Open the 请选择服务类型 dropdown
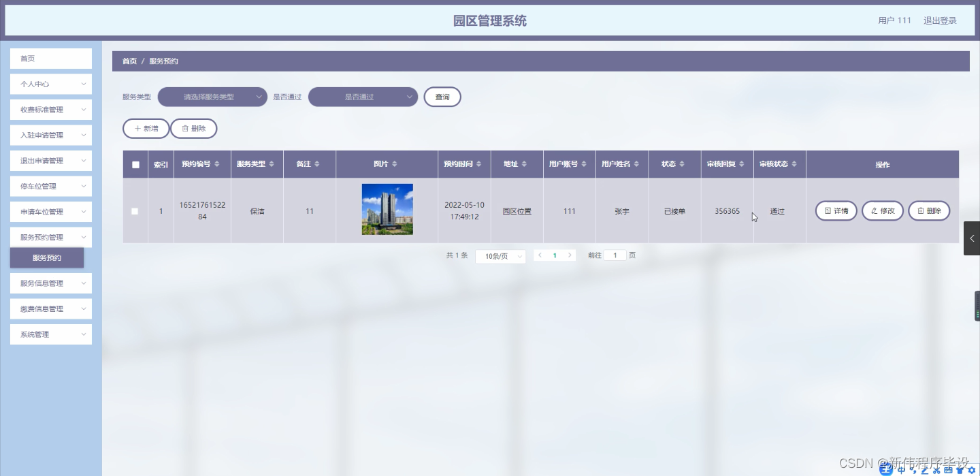980x476 pixels. 212,97
